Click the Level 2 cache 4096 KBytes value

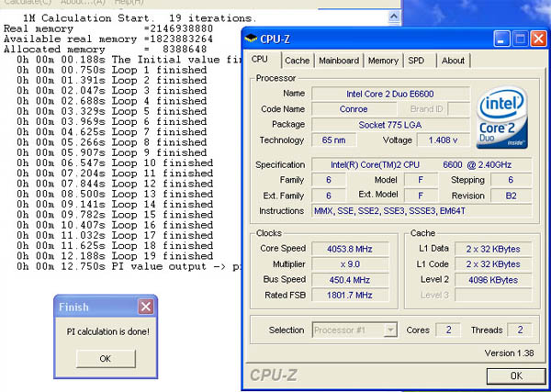[x=493, y=280]
